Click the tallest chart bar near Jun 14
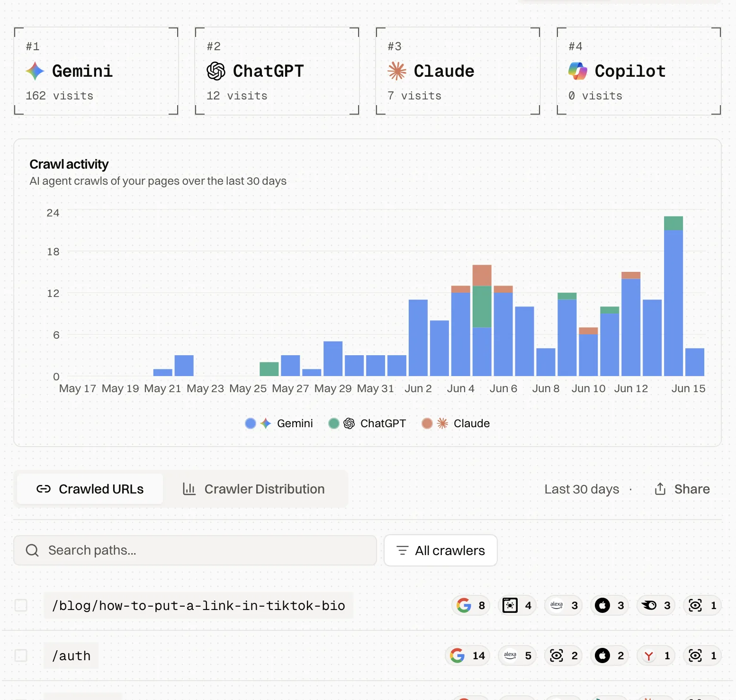Screen dimensions: 736x700 coord(673,296)
